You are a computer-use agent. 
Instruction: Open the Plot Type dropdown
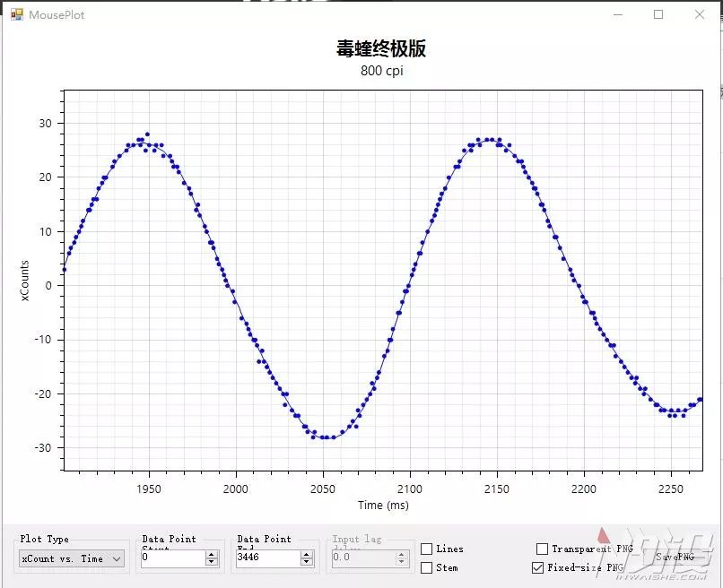click(x=72, y=558)
